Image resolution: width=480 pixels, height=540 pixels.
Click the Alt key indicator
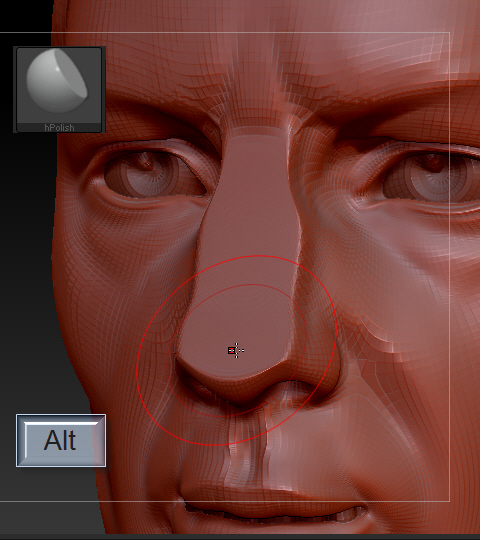(x=61, y=440)
